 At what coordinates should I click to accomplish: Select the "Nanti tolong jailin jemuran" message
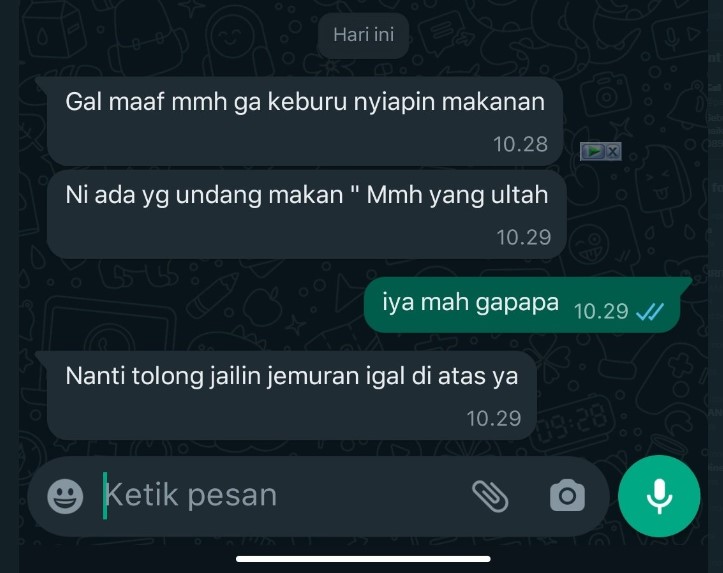click(x=292, y=395)
